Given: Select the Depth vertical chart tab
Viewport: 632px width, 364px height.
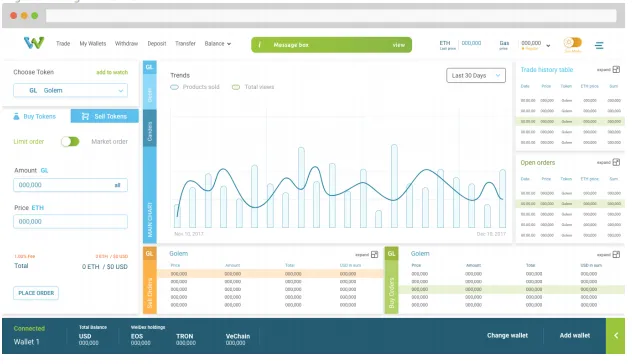Looking at the screenshot, I should tap(150, 92).
